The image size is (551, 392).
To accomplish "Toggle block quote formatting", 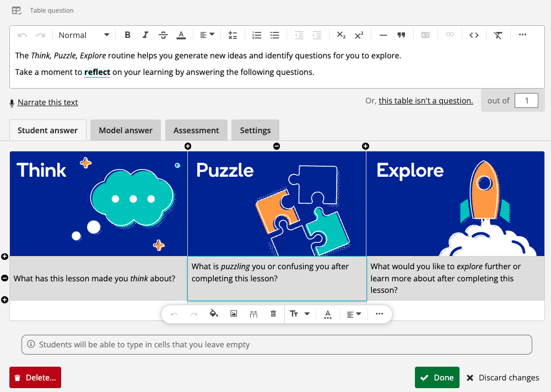I will (401, 35).
